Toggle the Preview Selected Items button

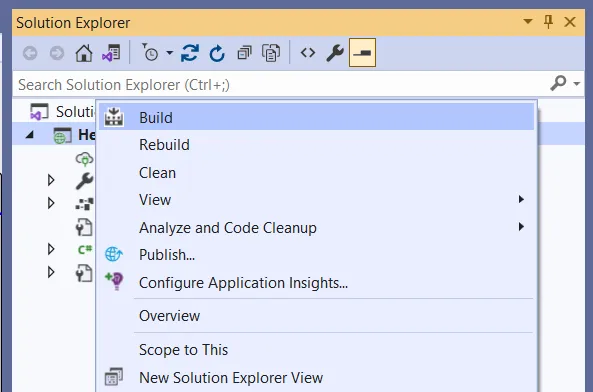362,53
